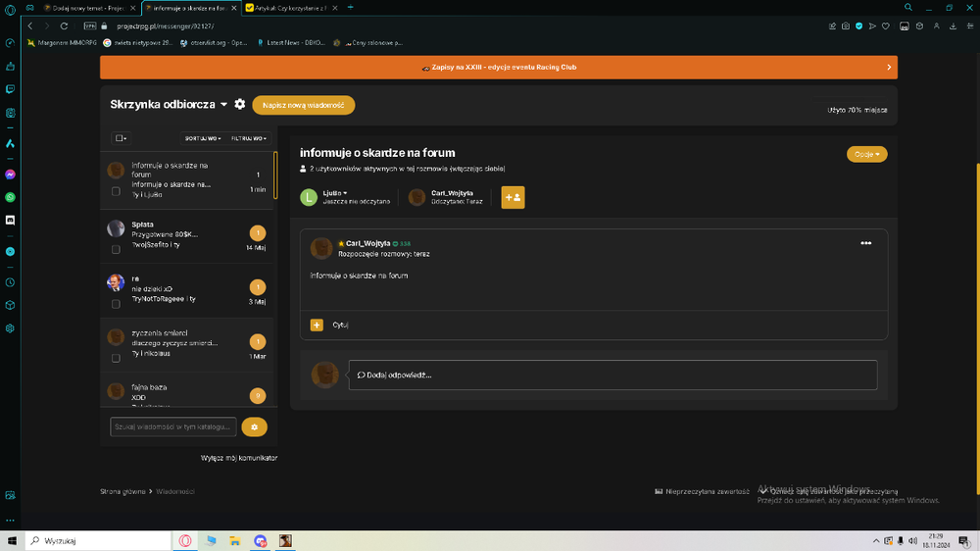The height and width of the screenshot is (551, 980).
Task: Open a new tab with plus button
Action: pos(350,8)
